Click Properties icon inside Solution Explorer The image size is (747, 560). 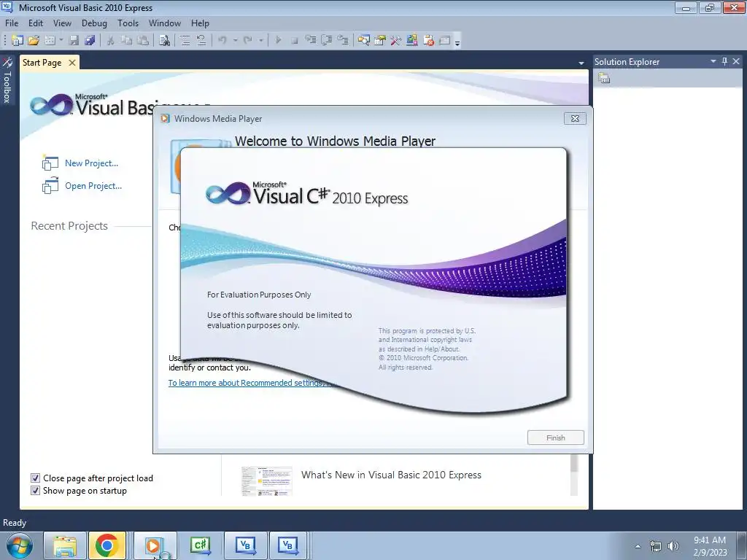[x=604, y=78]
